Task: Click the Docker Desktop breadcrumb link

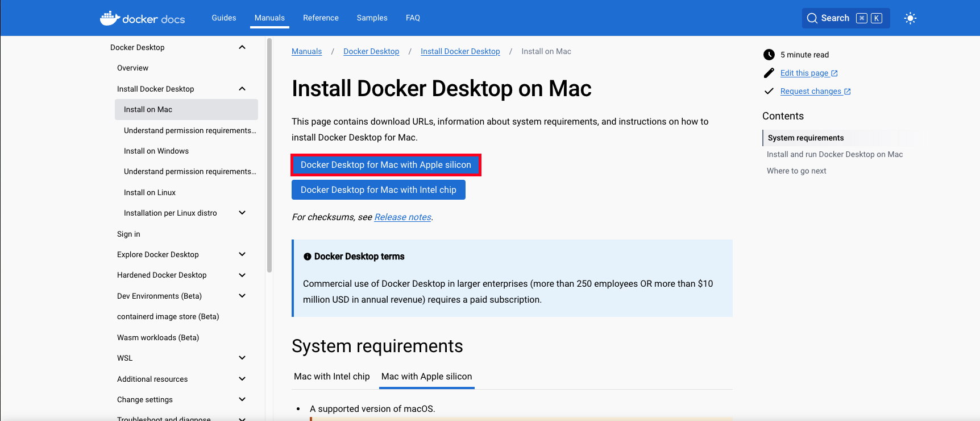Action: [x=371, y=51]
